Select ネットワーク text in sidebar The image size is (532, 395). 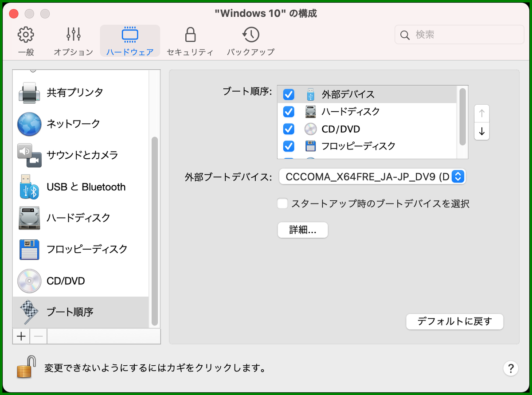[73, 124]
